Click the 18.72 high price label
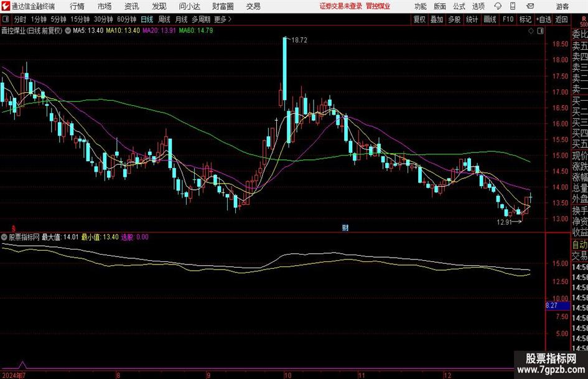This screenshot has height=379, width=588. 299,40
